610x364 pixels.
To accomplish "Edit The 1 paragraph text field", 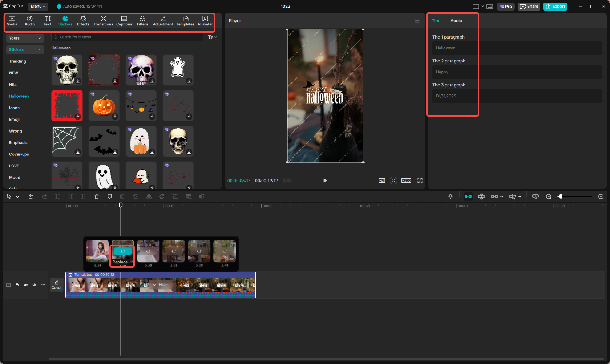I will point(517,48).
